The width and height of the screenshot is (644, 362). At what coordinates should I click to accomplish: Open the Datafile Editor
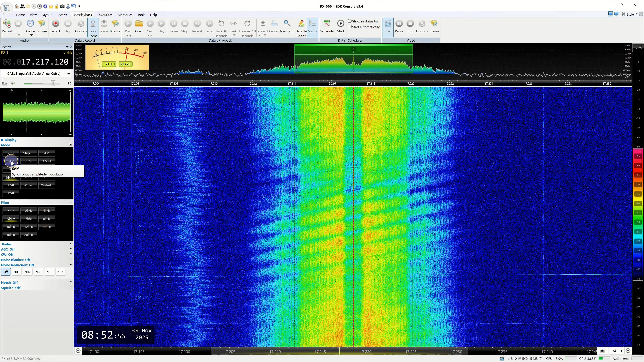coord(301,24)
